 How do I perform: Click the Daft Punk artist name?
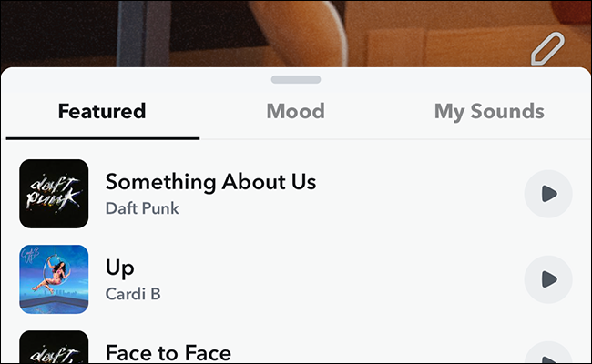[x=142, y=208]
